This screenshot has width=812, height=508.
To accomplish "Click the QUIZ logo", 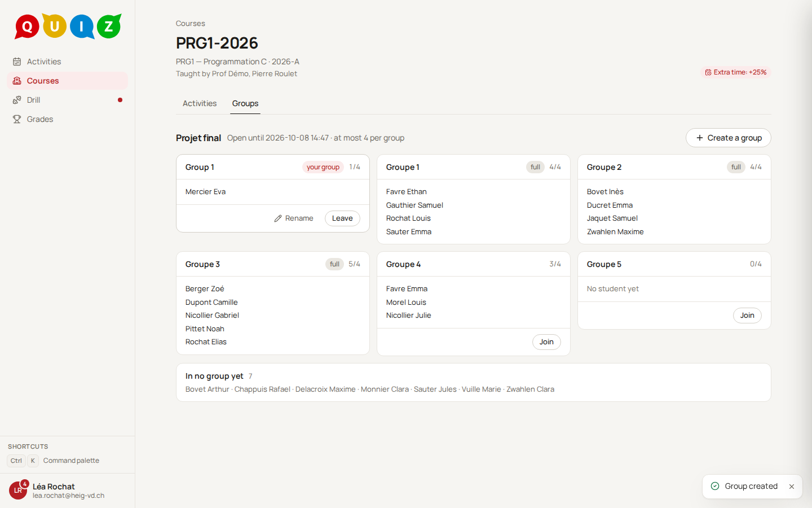I will point(68,27).
